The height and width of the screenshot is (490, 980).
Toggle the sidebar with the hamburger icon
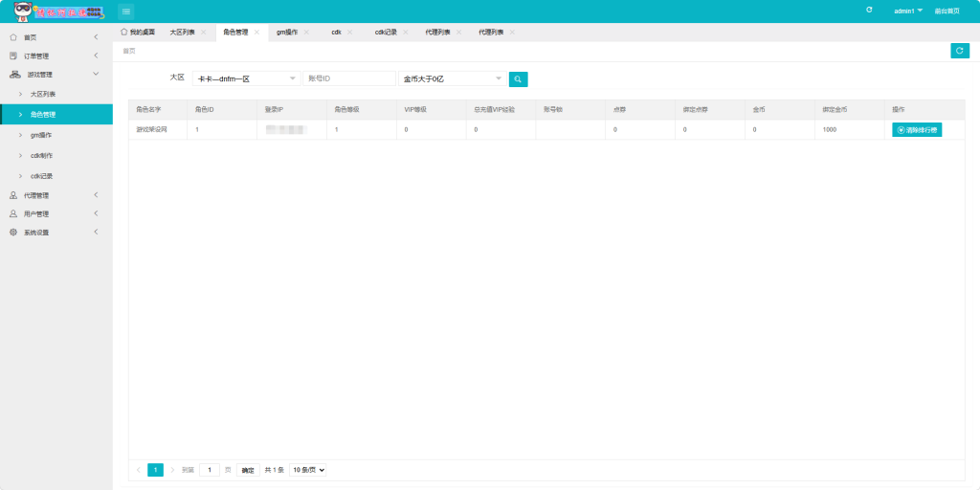click(125, 11)
